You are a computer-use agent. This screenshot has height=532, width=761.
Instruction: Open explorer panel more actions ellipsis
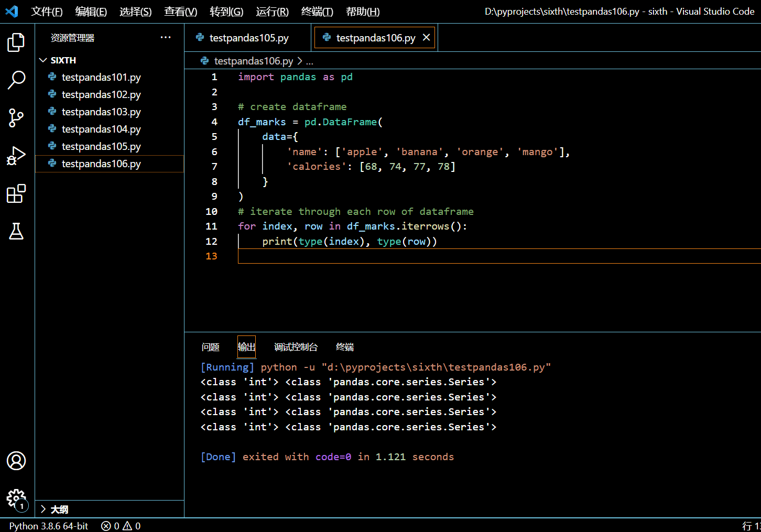click(166, 37)
